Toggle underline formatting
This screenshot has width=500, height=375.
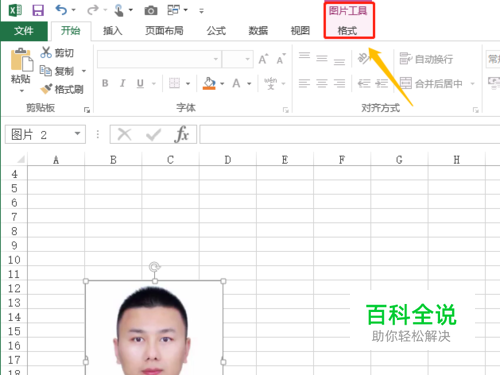coord(140,83)
